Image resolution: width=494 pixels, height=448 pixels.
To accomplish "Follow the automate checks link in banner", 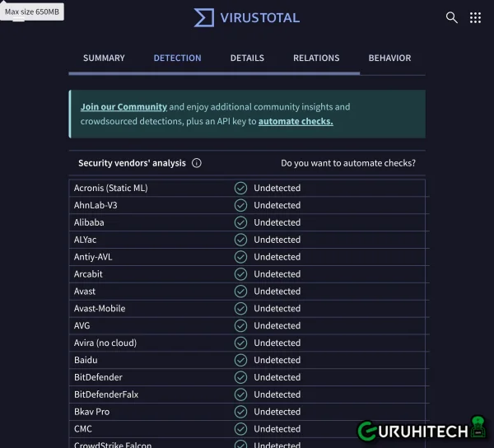I will [x=296, y=121].
